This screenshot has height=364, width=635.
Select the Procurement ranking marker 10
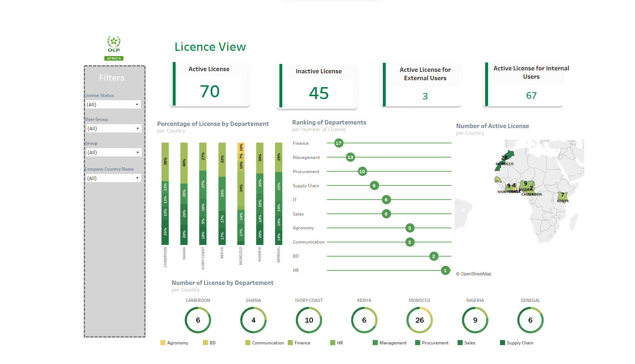[362, 171]
